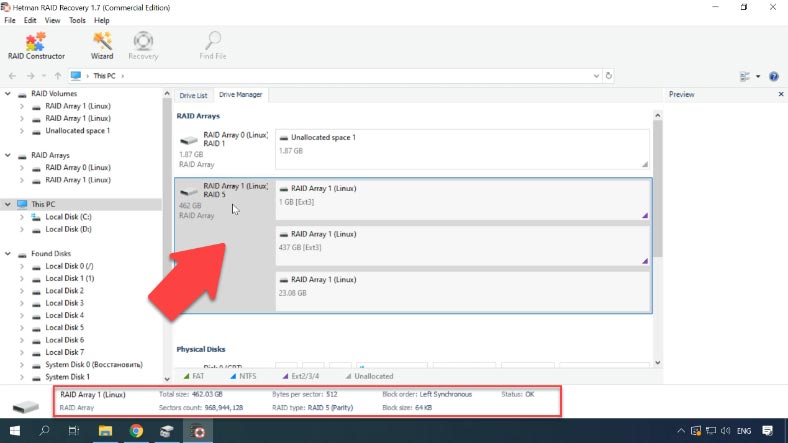Click the Find File icon

click(213, 46)
